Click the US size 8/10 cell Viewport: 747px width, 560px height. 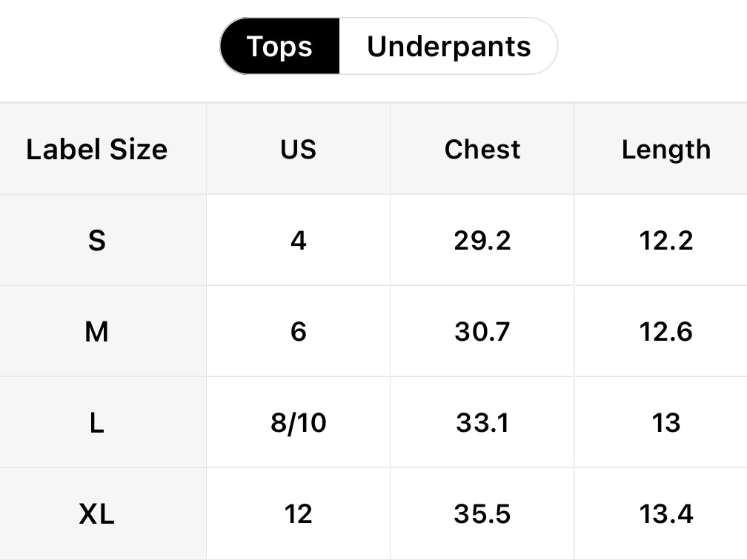[x=298, y=423]
